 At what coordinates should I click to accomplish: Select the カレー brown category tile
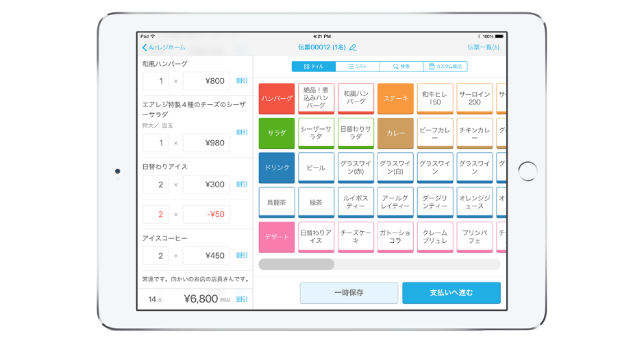[x=395, y=133]
